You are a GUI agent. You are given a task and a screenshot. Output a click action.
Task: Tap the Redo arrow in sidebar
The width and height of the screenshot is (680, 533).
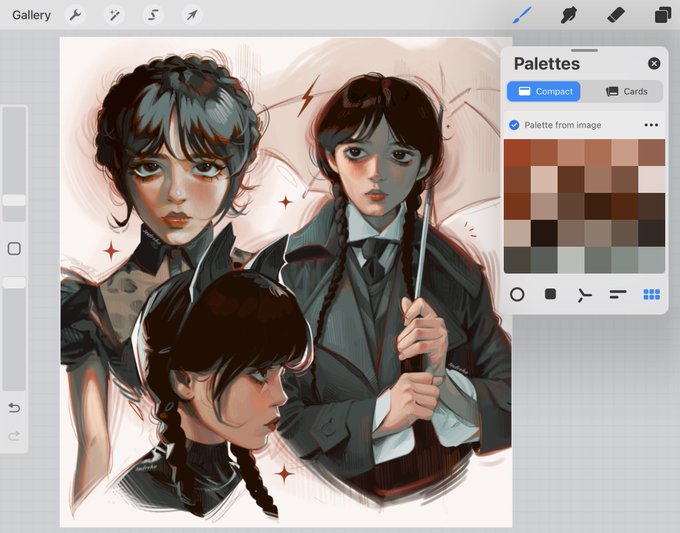click(14, 435)
